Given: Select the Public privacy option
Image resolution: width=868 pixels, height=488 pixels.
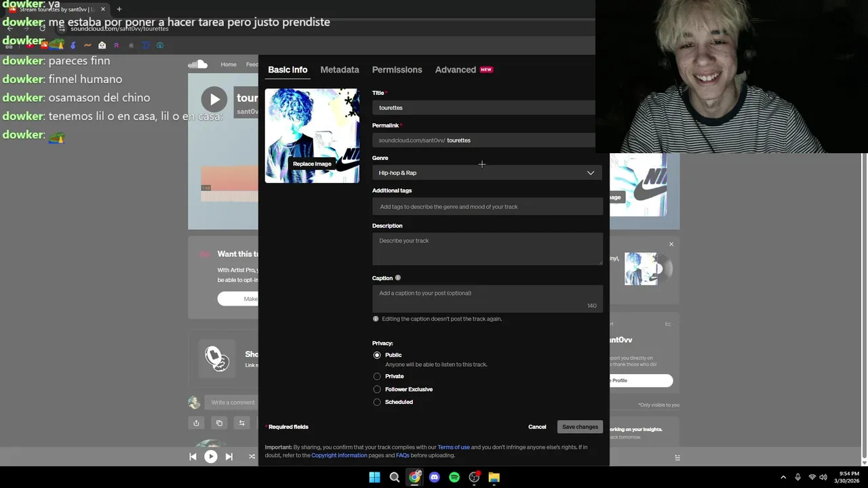Looking at the screenshot, I should pyautogui.click(x=377, y=355).
